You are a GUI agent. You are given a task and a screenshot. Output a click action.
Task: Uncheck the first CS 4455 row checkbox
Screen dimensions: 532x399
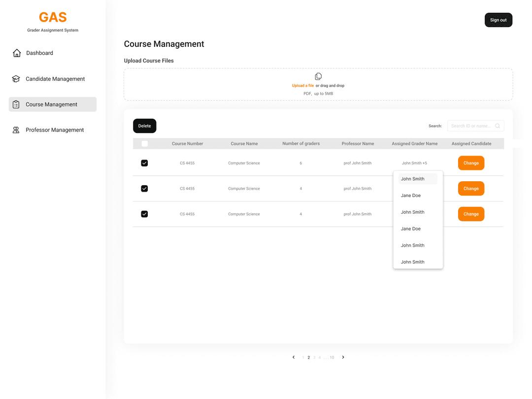click(x=144, y=163)
